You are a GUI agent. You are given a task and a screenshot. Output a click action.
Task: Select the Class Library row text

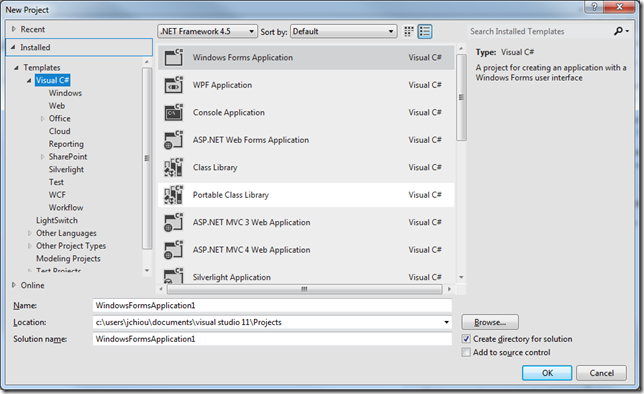[x=215, y=168]
